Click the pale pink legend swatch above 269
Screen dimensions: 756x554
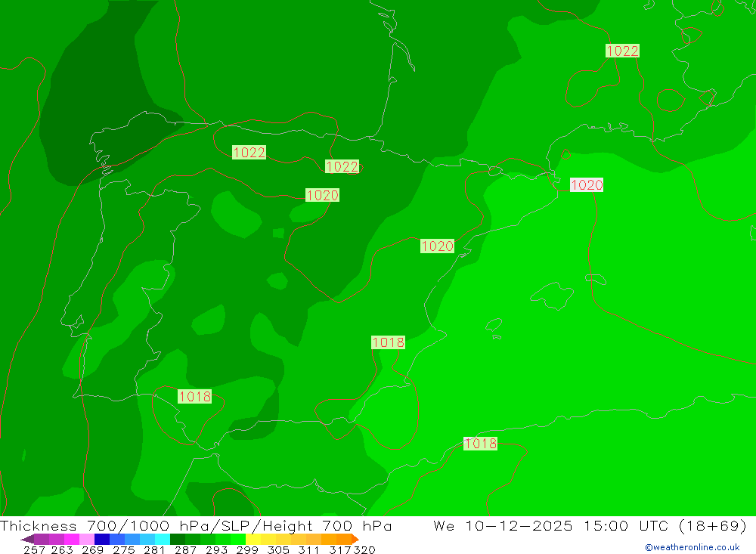click(x=86, y=539)
